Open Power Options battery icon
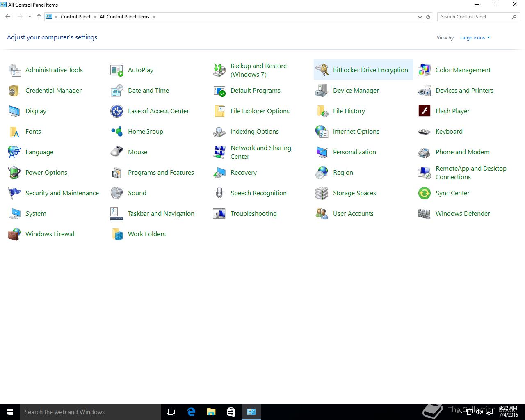 [x=14, y=173]
